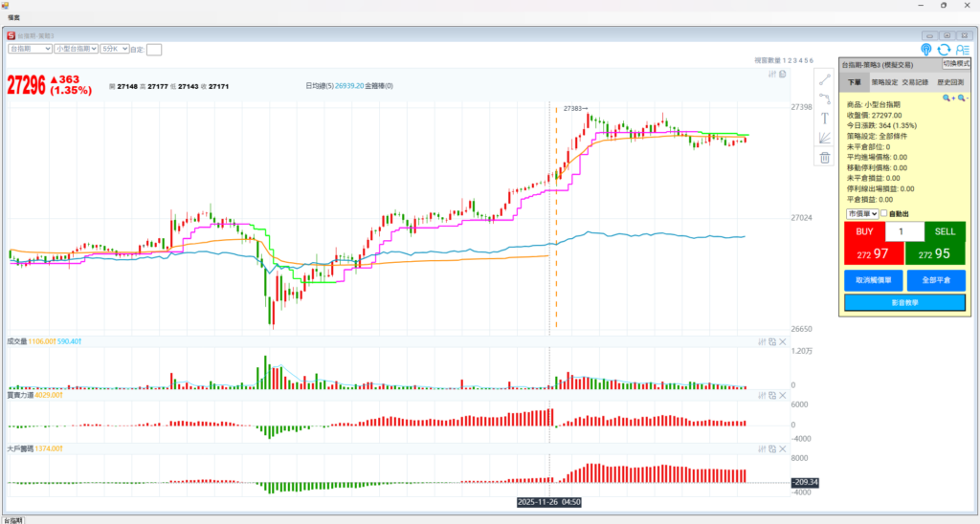Open the 歷史回測 tab
Viewport: 980px width, 524px height.
949,82
